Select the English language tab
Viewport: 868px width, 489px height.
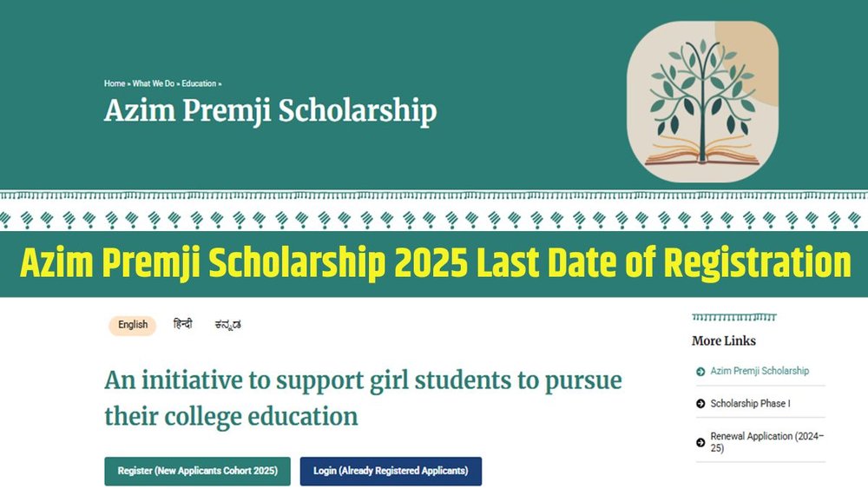click(x=132, y=325)
